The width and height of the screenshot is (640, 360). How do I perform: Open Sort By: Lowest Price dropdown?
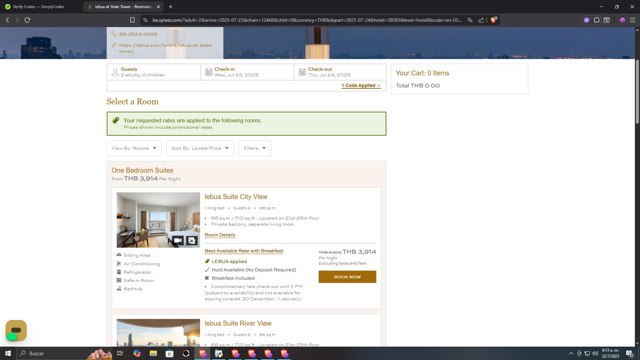[x=200, y=148]
